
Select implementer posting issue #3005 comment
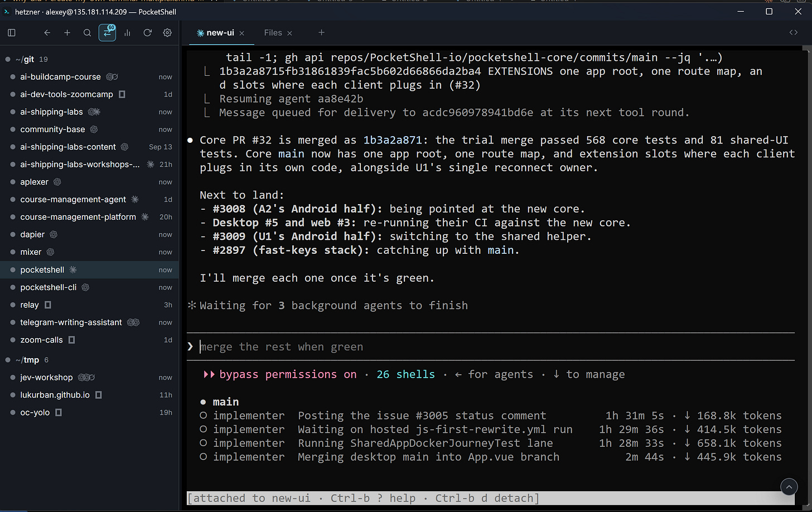[491, 416]
